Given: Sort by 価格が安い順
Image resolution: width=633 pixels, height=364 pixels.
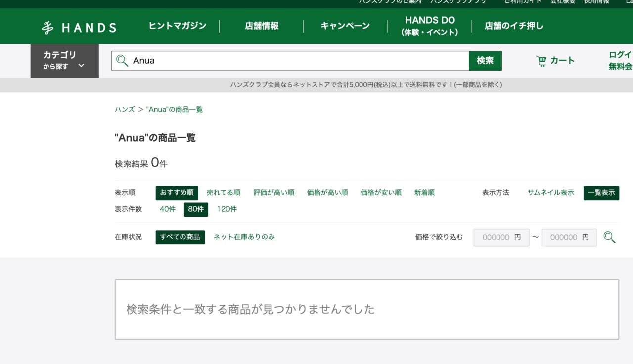Looking at the screenshot, I should (381, 193).
